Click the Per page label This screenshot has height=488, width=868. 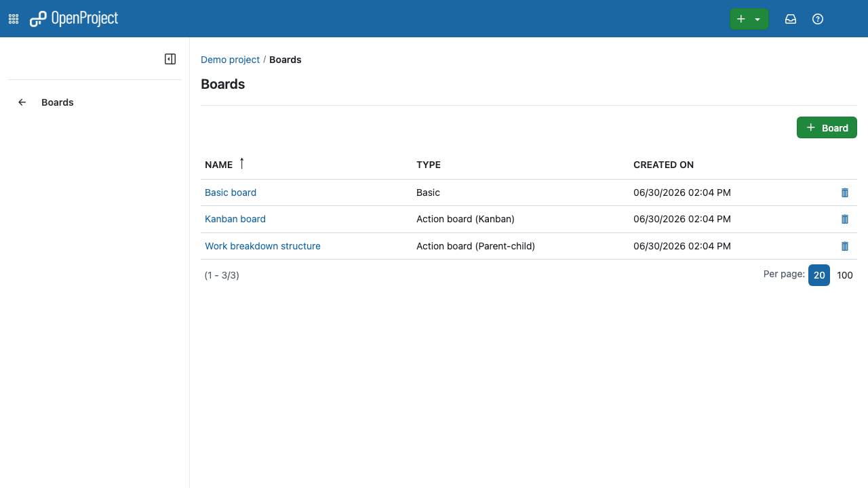pyautogui.click(x=784, y=274)
